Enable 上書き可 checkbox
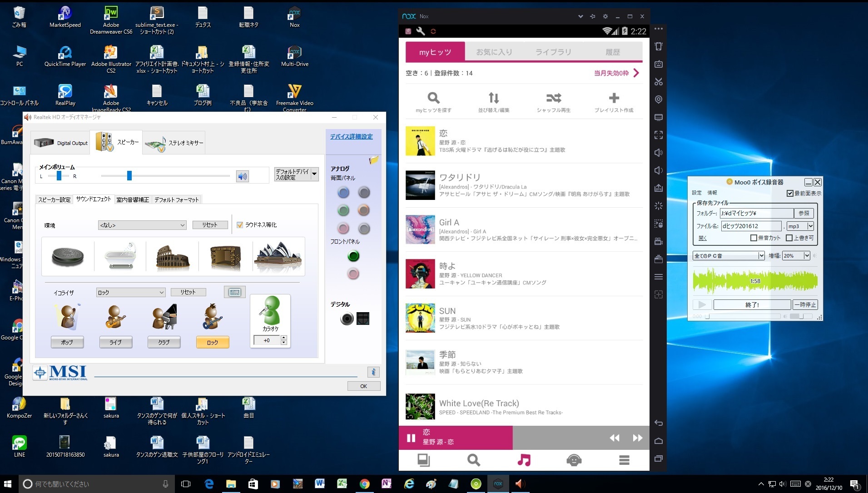The height and width of the screenshot is (493, 868). (x=789, y=238)
